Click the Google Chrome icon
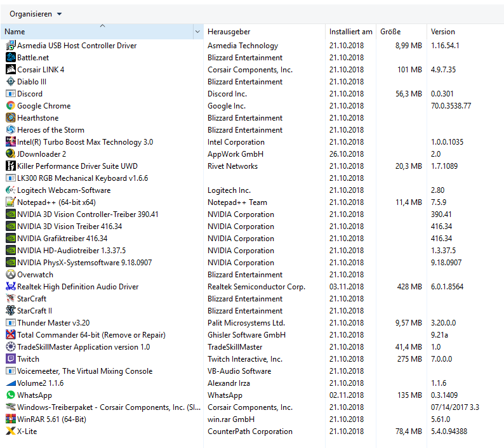 pyautogui.click(x=11, y=106)
